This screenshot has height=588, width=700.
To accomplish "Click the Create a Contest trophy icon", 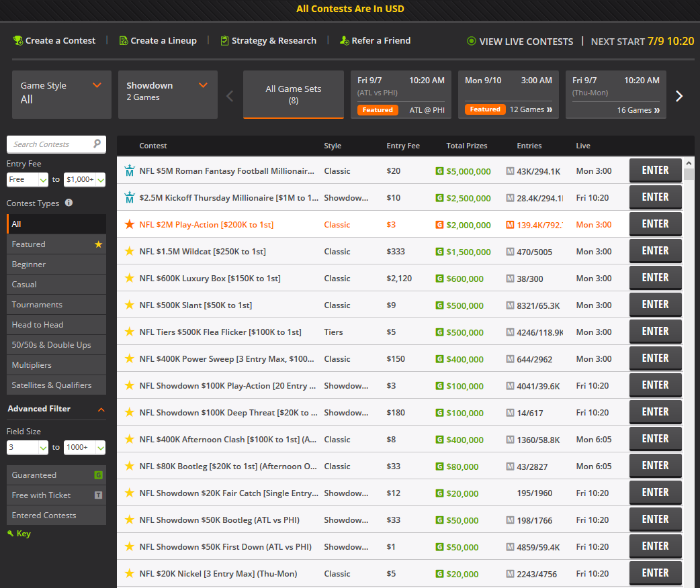I will tap(18, 40).
